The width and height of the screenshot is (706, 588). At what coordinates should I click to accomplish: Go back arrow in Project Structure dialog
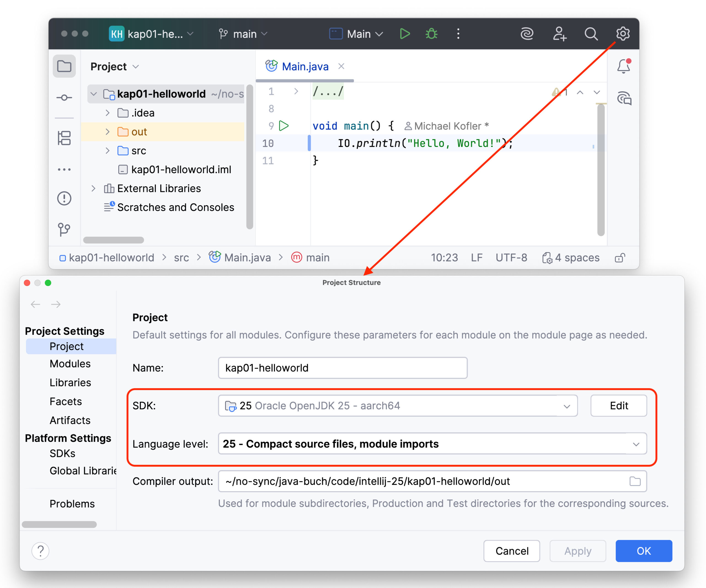pos(35,304)
